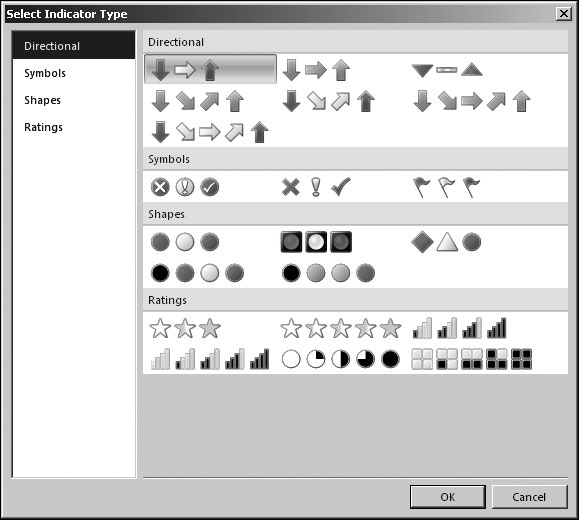
Task: Pick four circles starting with black ring
Action: (x=198, y=273)
